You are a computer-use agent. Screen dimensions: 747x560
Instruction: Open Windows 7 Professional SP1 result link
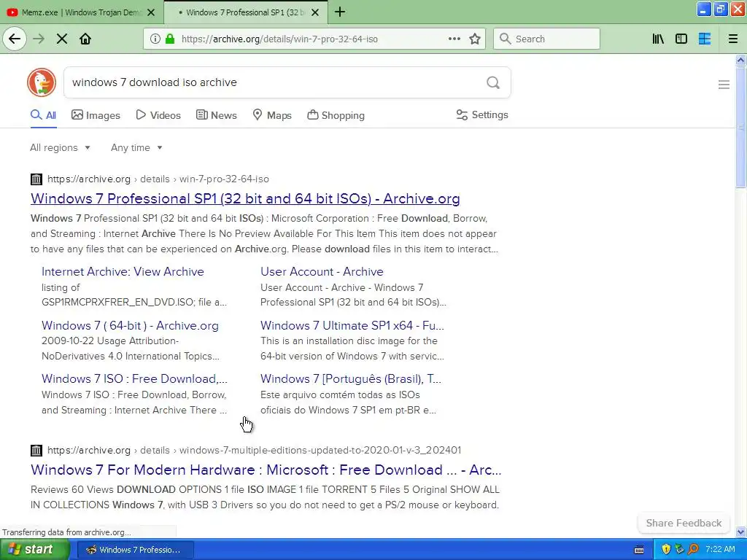245,198
